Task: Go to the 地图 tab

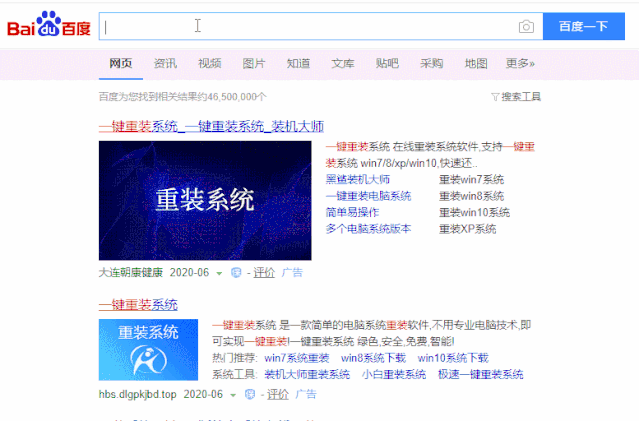Action: 476,64
